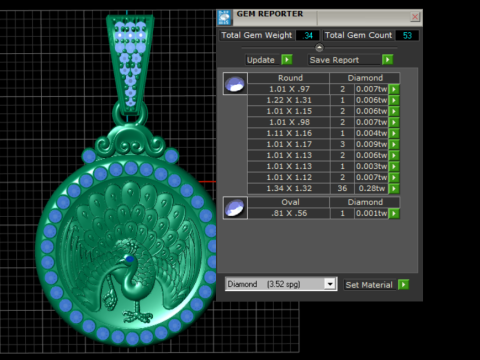Click the 1.34 X 1.32 size cell
The width and height of the screenshot is (480, 360).
pos(289,188)
